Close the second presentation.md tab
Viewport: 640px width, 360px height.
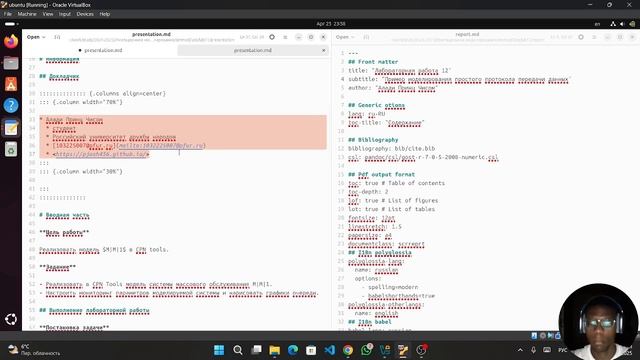click(x=323, y=50)
